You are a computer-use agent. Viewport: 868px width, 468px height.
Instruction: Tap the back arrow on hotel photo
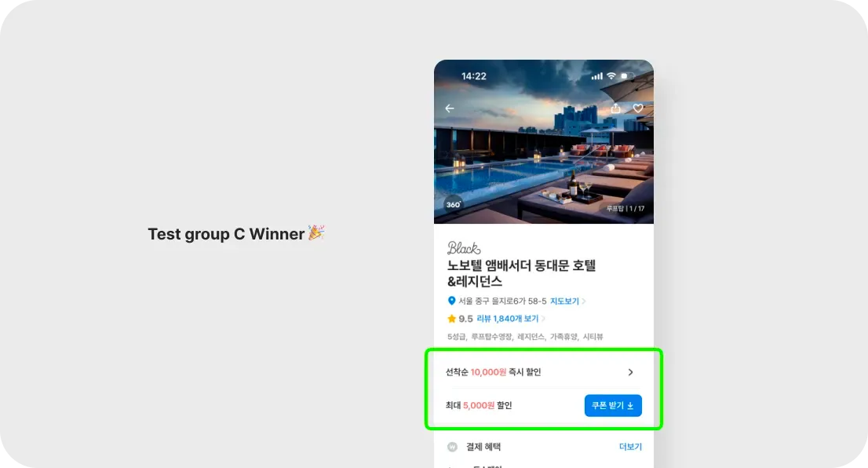click(450, 108)
